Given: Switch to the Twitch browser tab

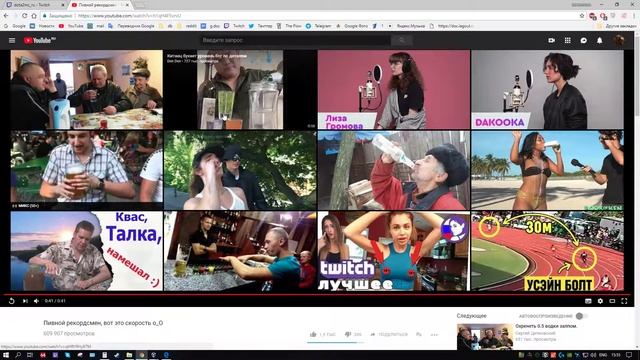Looking at the screenshot, I should coord(34,5).
